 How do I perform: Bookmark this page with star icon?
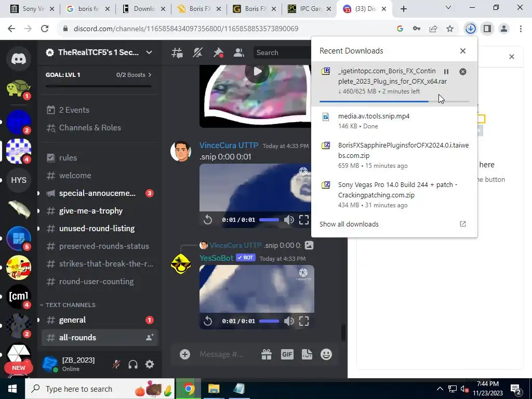coord(450,29)
